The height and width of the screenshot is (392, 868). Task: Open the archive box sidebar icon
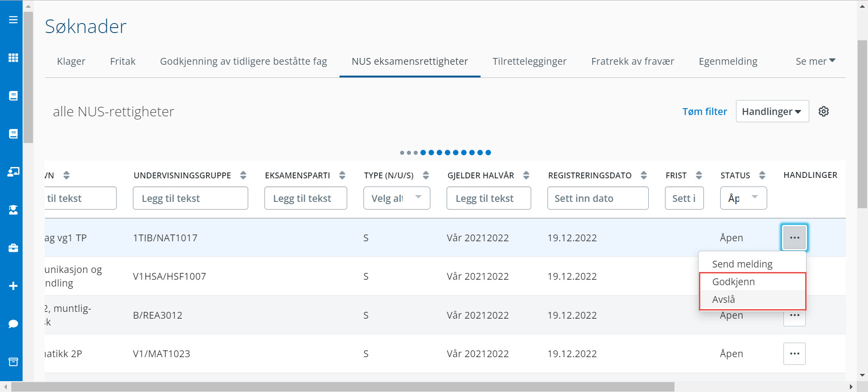(13, 362)
